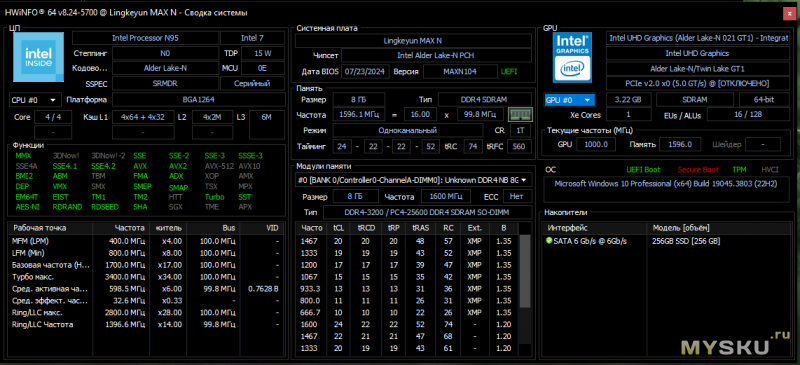This screenshot has height=365, width=800.
Task: Click the Серийный field
Action: click(253, 83)
